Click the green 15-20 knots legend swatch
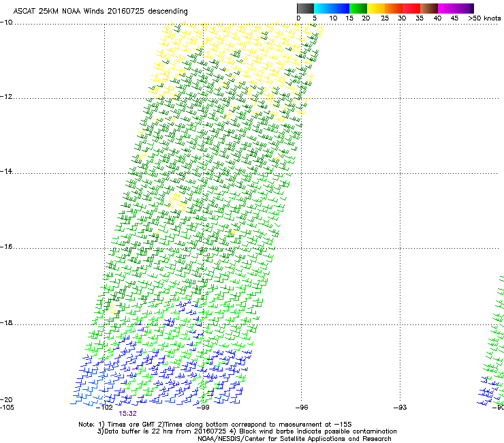Image resolution: width=504 pixels, height=443 pixels. [x=358, y=8]
